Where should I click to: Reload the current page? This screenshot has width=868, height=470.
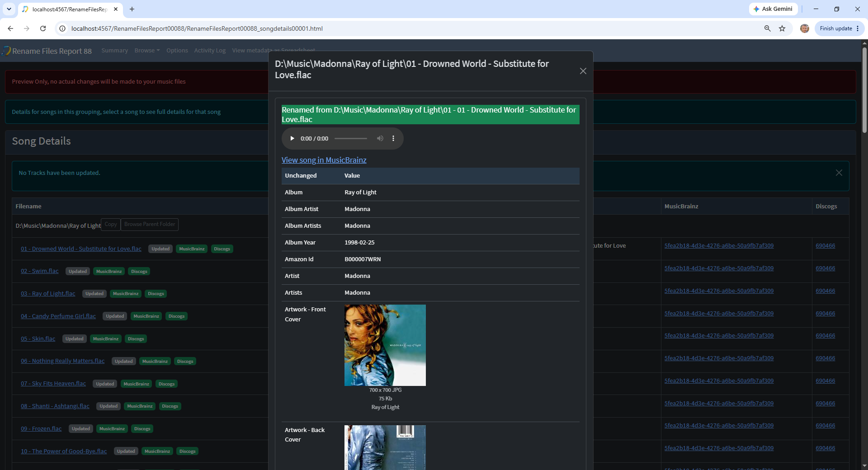click(x=43, y=28)
